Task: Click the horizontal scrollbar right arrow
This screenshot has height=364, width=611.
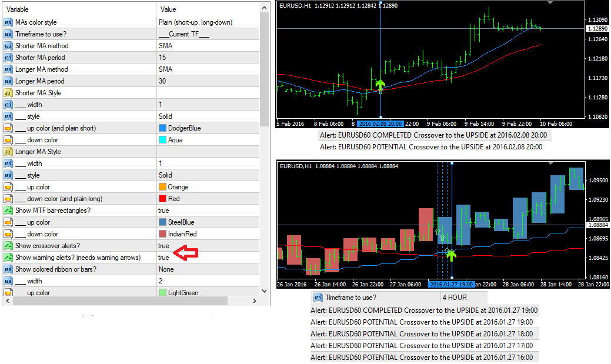Action: [x=255, y=301]
